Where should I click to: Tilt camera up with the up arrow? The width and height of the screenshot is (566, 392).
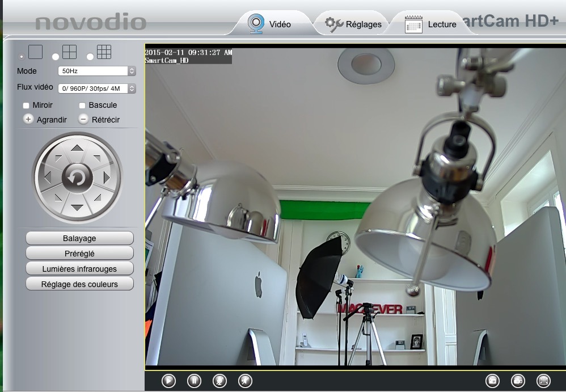(x=77, y=148)
